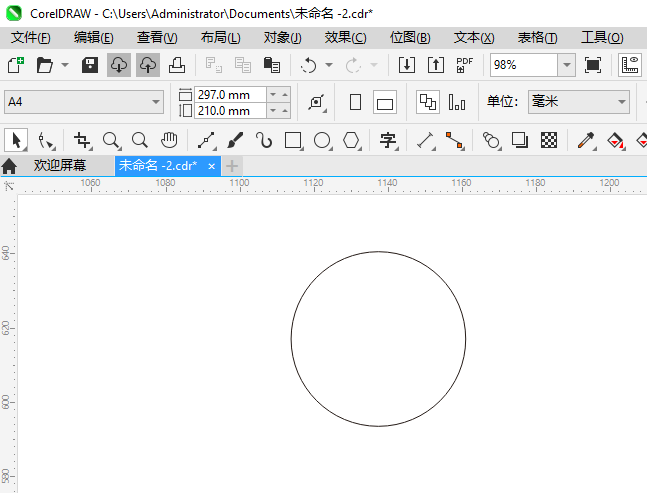
Task: Select the Crop tool
Action: coord(83,140)
